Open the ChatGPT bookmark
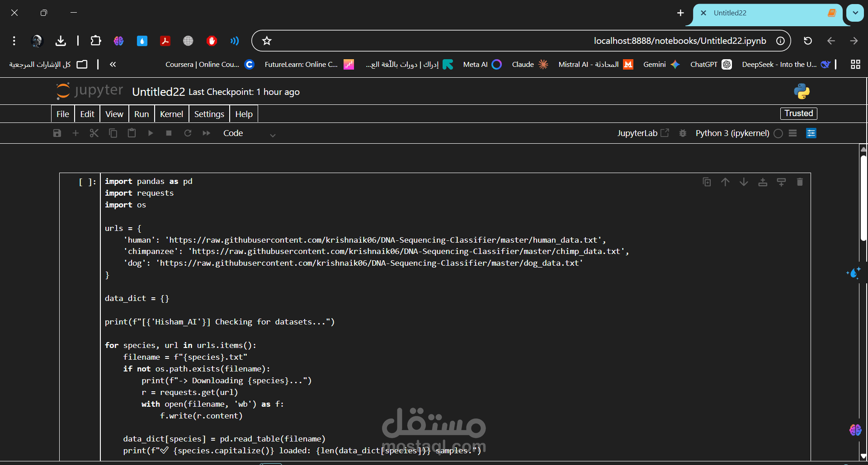 (711, 65)
